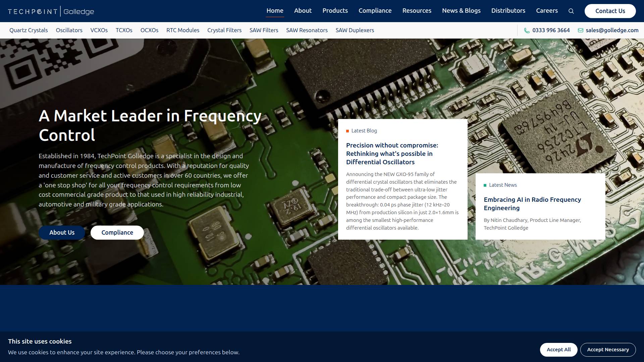Open the Resources menu
The width and height of the screenshot is (644, 362).
tap(417, 10)
